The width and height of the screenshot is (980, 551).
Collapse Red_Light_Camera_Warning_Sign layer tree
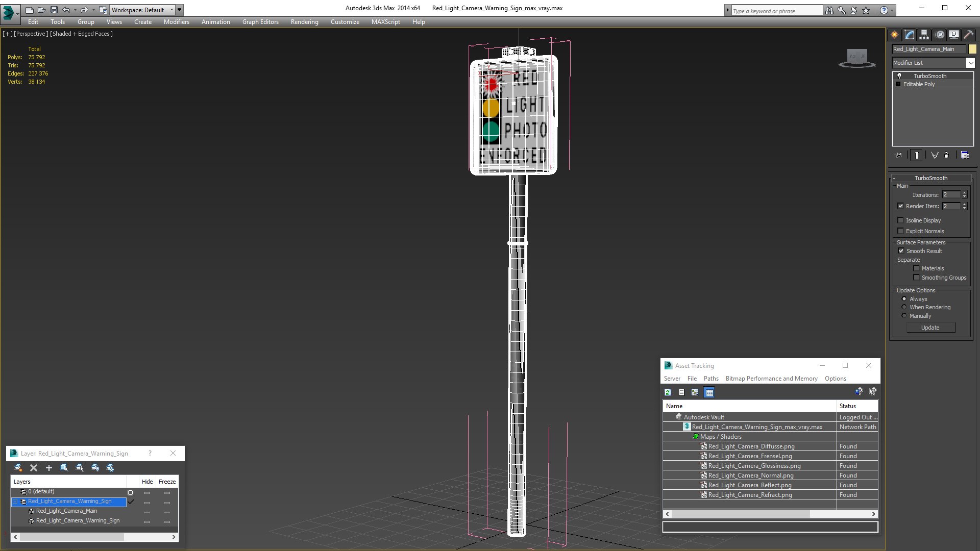tap(15, 502)
